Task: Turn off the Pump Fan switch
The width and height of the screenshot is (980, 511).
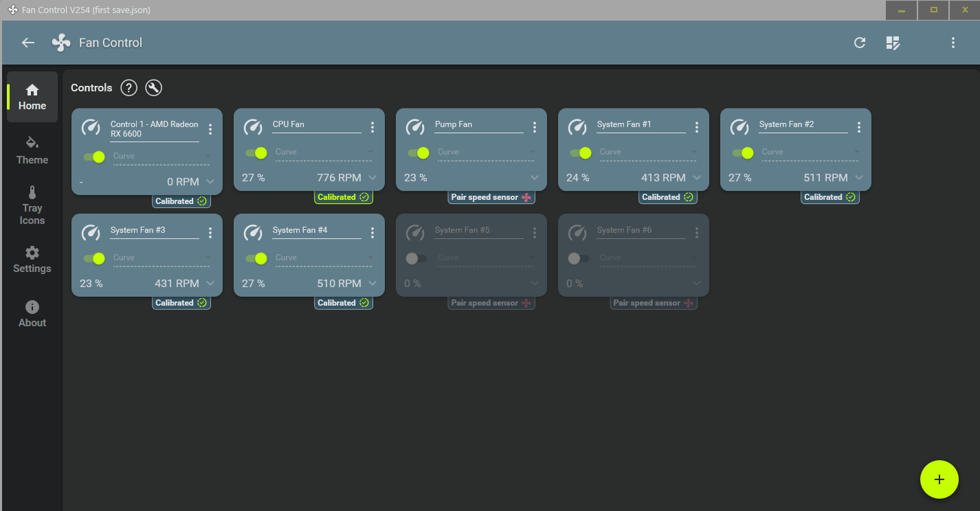Action: click(x=419, y=152)
